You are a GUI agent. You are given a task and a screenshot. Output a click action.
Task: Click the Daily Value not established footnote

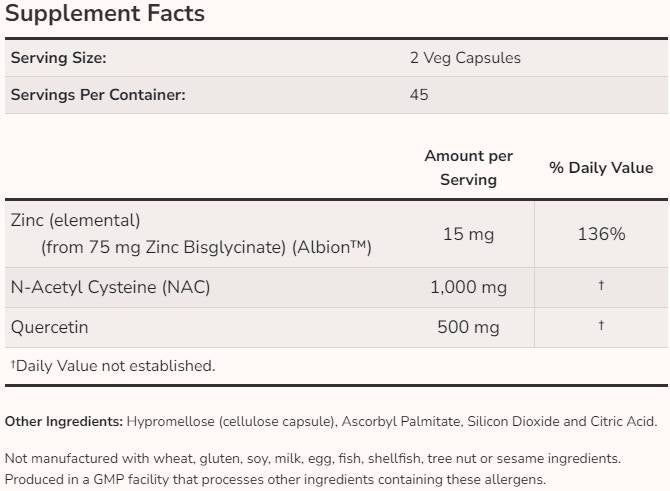coord(112,366)
